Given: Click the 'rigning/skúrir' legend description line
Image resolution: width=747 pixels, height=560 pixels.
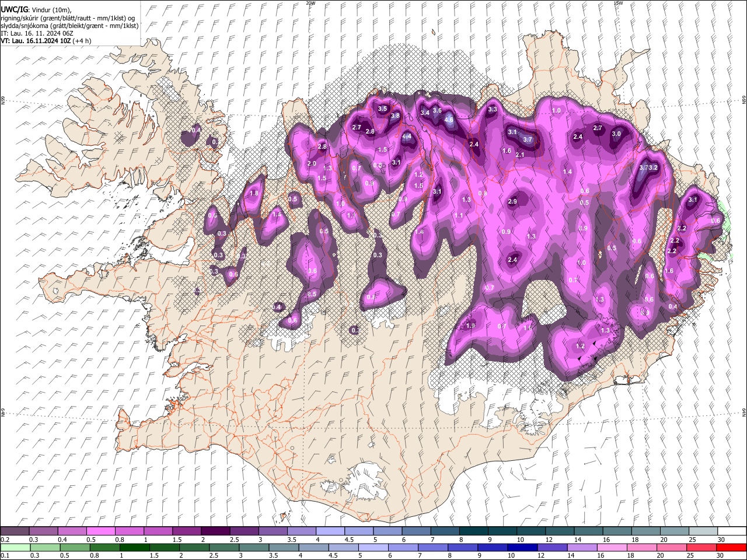Looking at the screenshot, I should (68, 17).
